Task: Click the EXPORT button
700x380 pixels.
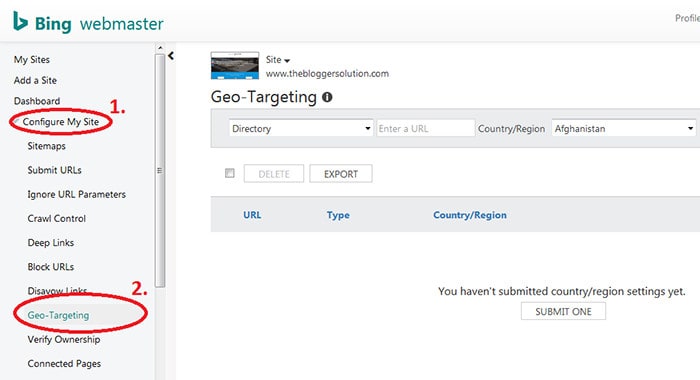Action: [x=341, y=174]
